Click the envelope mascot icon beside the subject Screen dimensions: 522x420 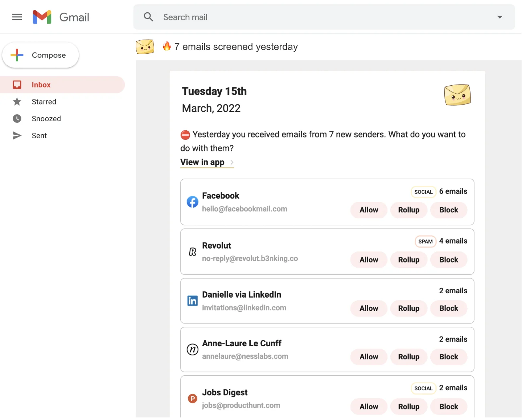(x=145, y=47)
